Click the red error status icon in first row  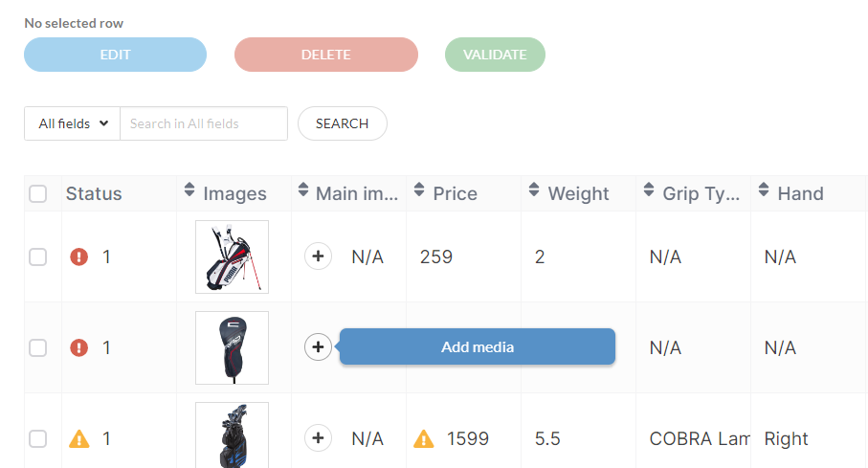78,257
